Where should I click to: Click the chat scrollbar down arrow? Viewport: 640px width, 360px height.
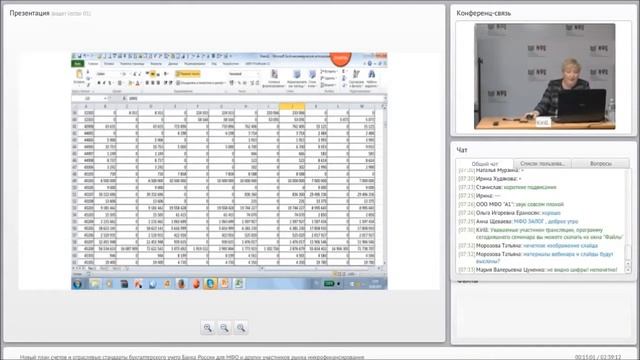tap(628, 270)
